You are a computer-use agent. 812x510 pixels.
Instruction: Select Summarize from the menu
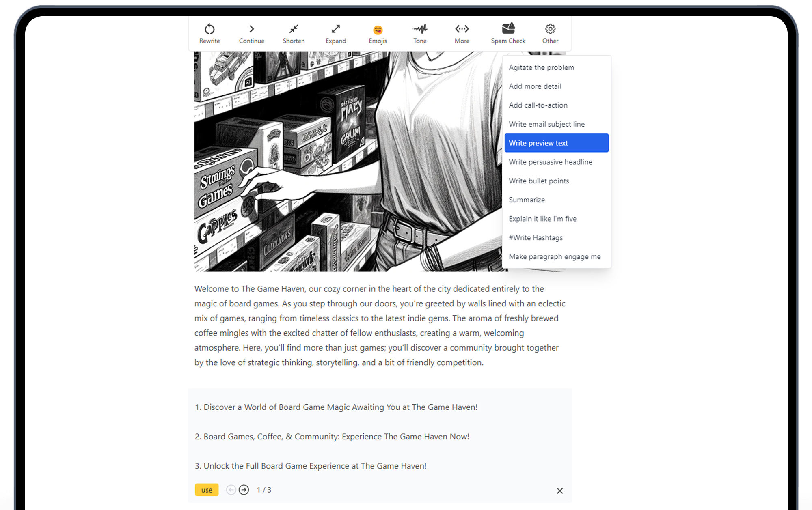click(527, 200)
